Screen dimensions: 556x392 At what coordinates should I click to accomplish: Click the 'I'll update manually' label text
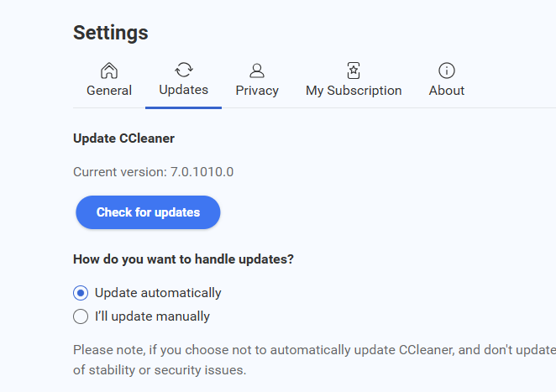[152, 316]
